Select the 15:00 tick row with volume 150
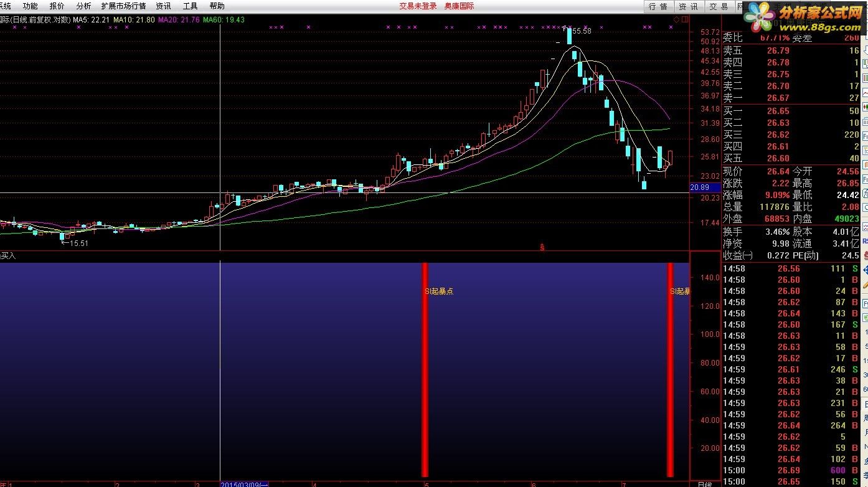868x487 pixels. (791, 481)
